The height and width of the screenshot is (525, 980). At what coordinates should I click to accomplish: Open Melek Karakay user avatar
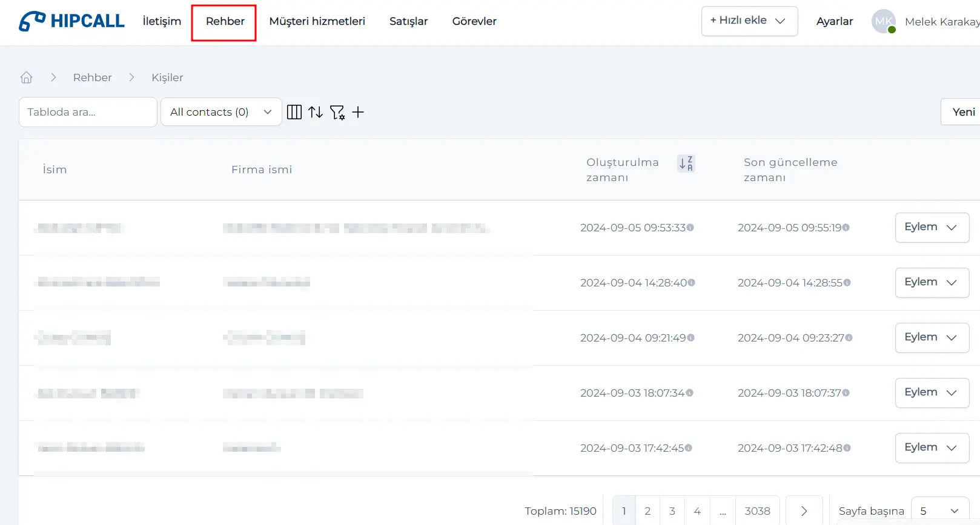884,21
